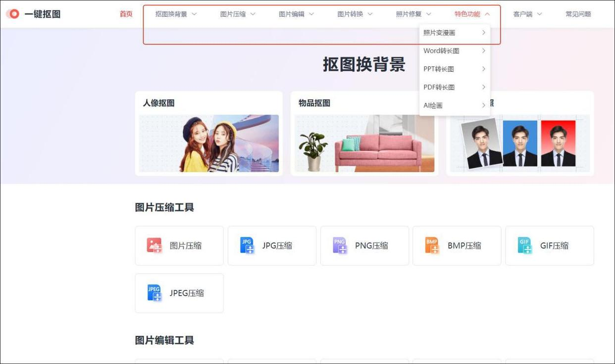Open the 照片变漫画 submenu chevron
The height and width of the screenshot is (364, 615).
tap(484, 33)
